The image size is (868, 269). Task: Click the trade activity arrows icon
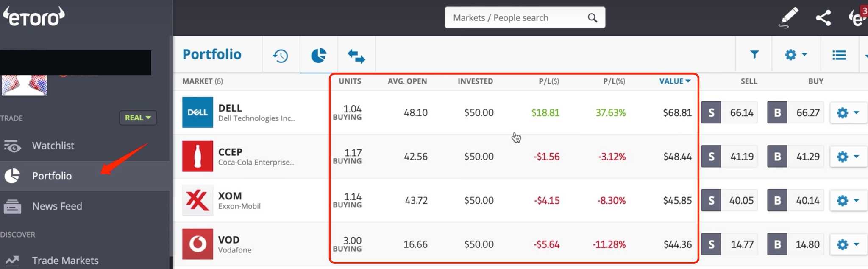coord(356,55)
